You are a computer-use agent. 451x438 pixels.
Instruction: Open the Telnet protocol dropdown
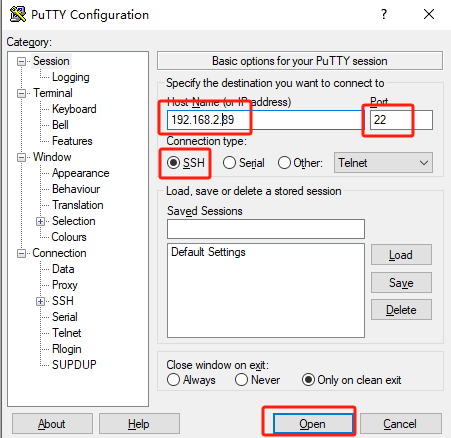coord(383,163)
